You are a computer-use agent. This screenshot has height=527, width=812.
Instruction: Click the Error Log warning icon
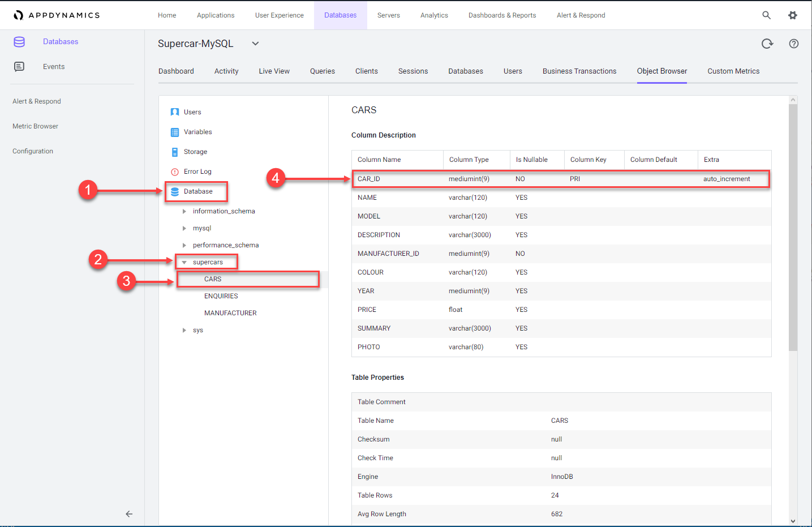coord(175,172)
